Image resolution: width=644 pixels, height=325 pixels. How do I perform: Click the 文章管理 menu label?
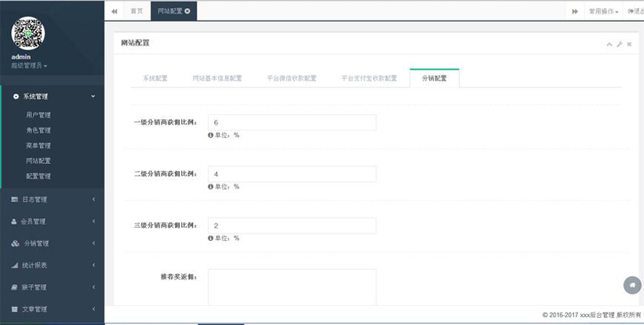click(x=35, y=309)
